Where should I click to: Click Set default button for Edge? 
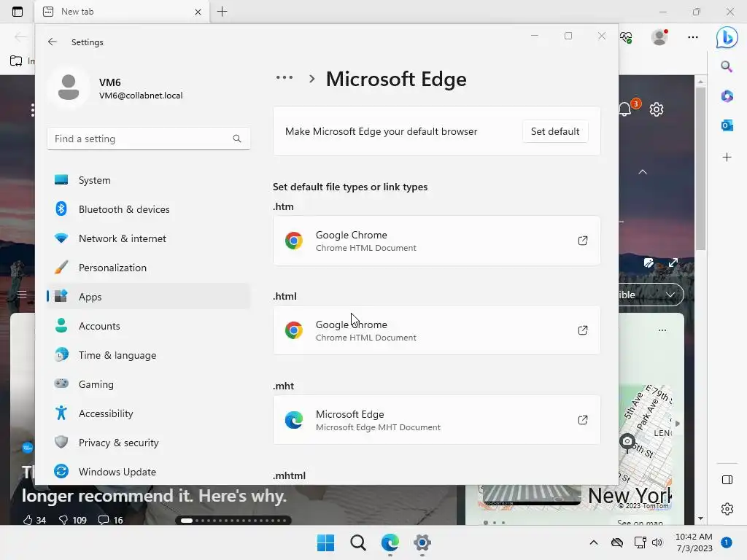tap(555, 131)
